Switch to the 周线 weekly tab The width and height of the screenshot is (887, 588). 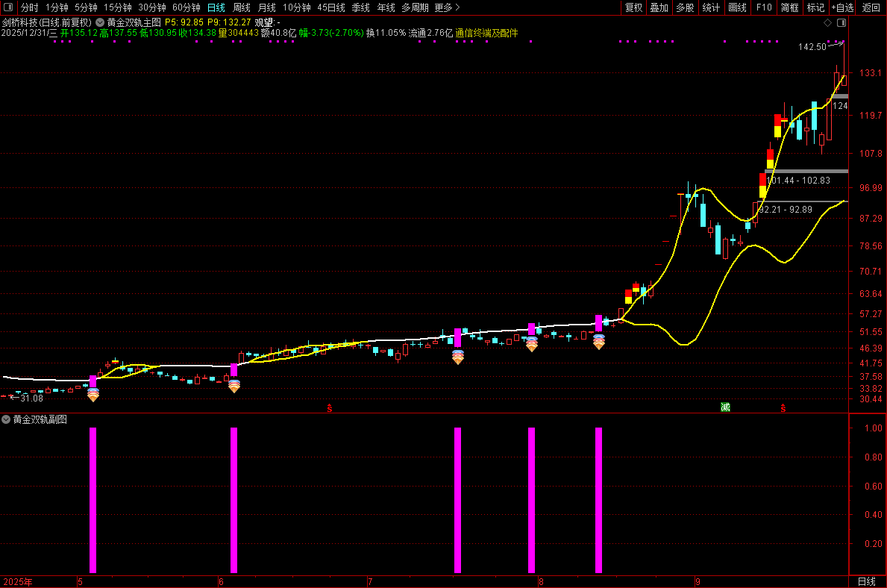(x=241, y=7)
